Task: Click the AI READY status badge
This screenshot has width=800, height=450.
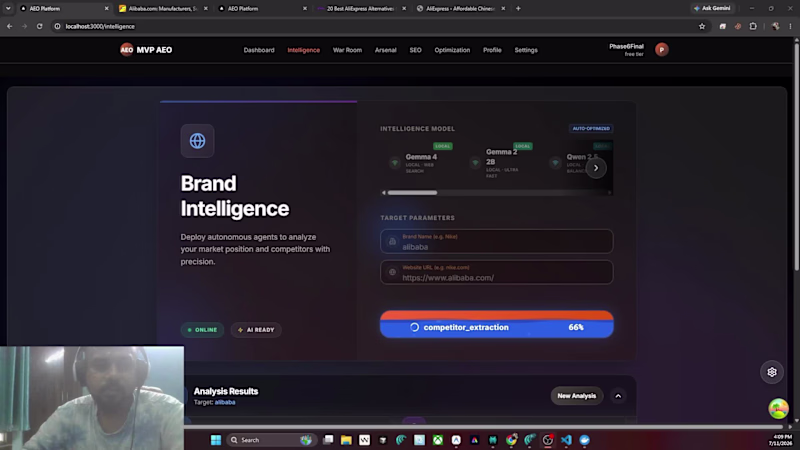Action: [256, 330]
